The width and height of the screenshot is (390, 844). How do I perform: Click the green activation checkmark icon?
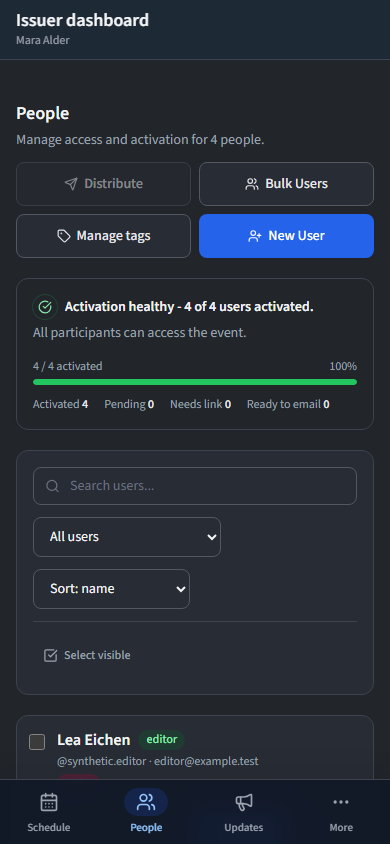coord(45,307)
